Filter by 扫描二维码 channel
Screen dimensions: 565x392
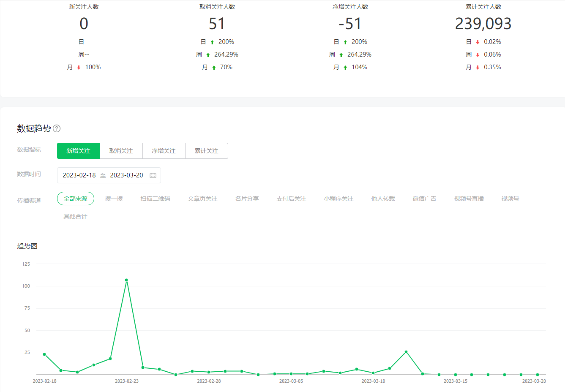pos(155,199)
